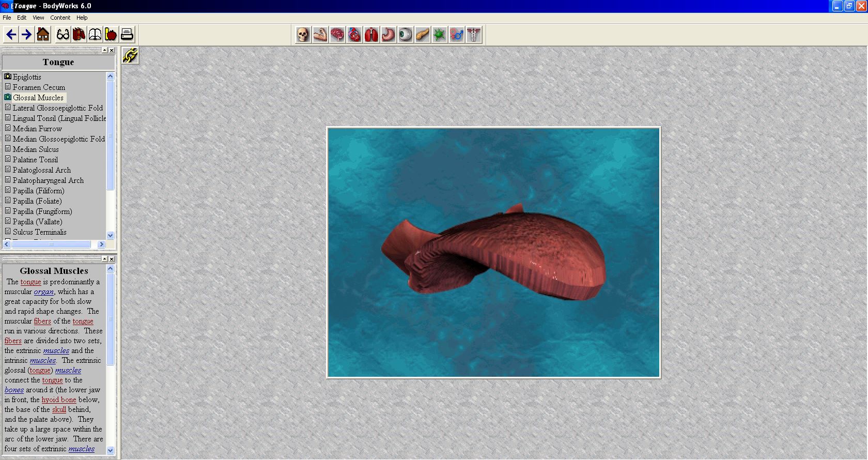Click the yellow chain link icon
868x460 pixels.
click(130, 55)
